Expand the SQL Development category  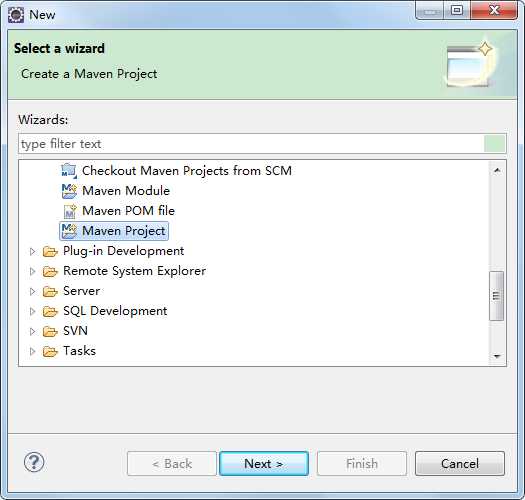(32, 311)
